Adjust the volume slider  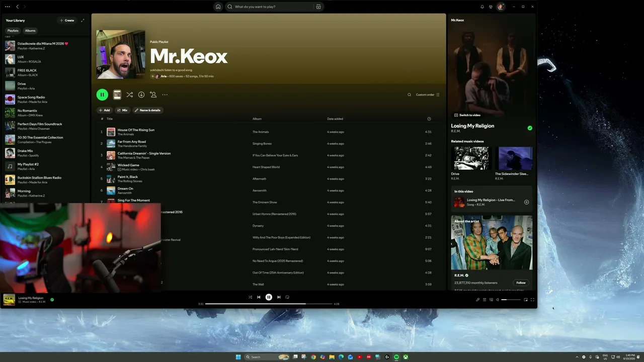coord(511,300)
